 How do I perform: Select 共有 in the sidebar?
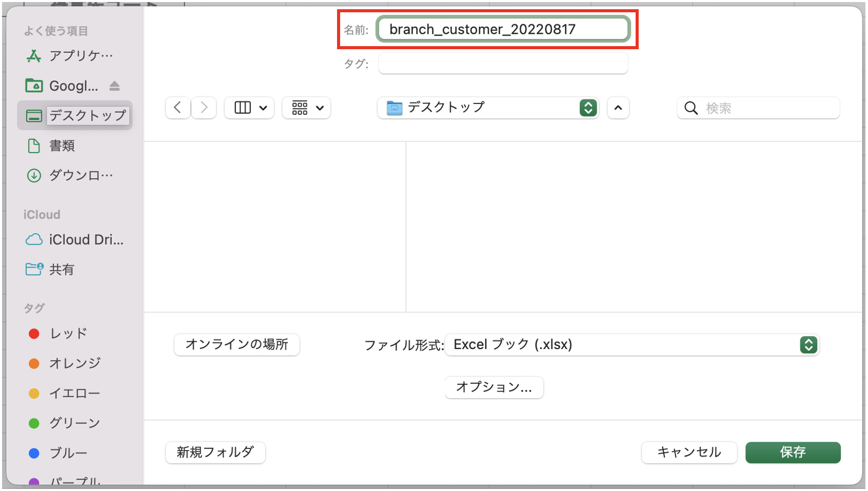pos(75,269)
